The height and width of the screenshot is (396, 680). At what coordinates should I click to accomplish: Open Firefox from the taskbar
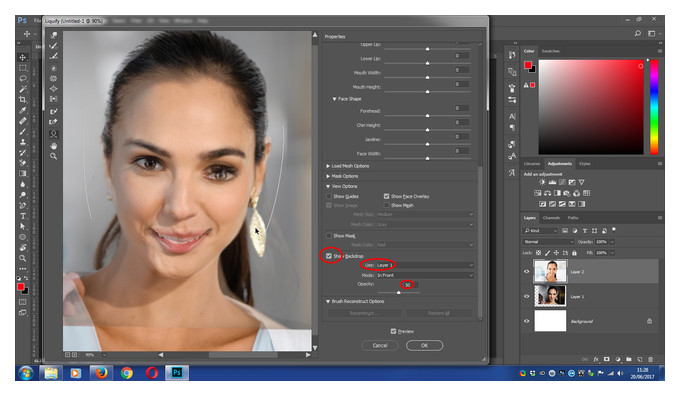101,373
